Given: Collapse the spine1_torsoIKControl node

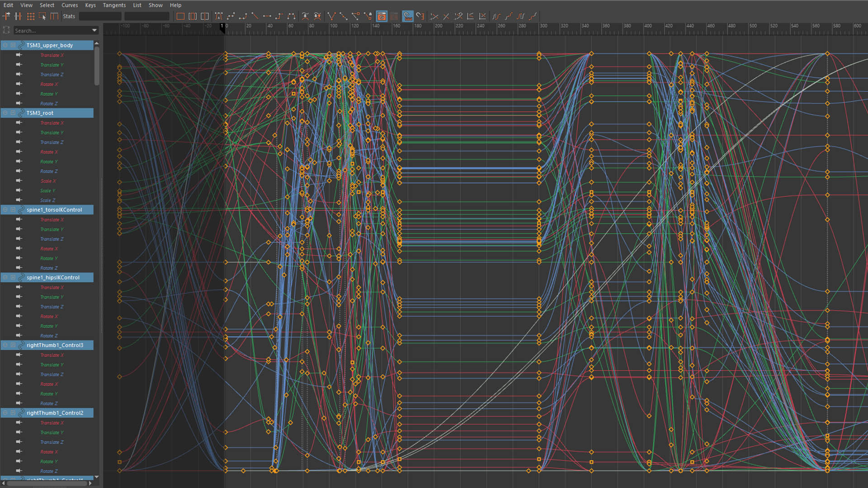Looking at the screenshot, I should (x=5, y=210).
